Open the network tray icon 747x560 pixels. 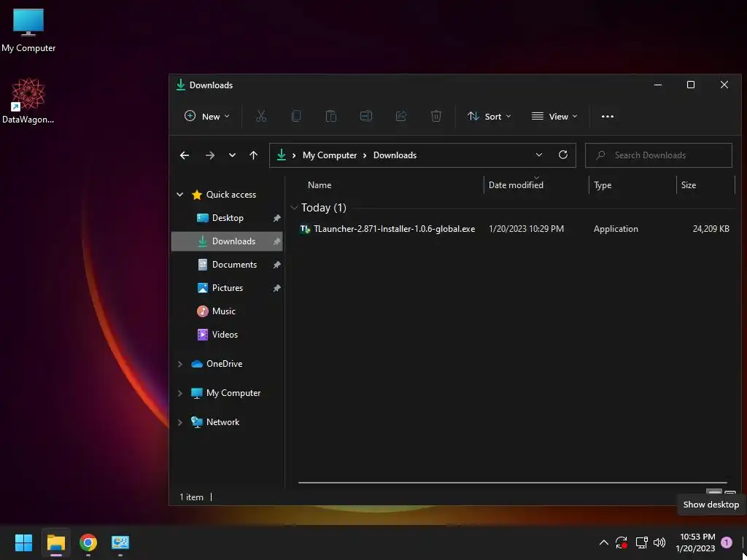click(x=641, y=542)
